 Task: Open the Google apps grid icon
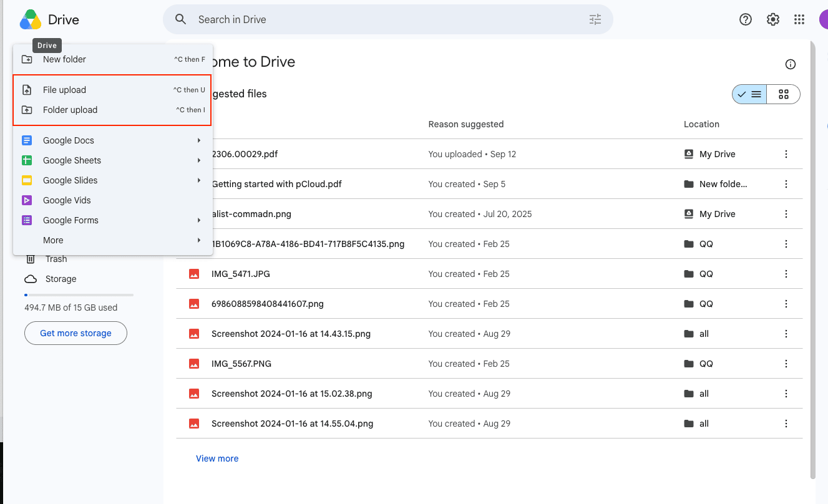(x=799, y=19)
